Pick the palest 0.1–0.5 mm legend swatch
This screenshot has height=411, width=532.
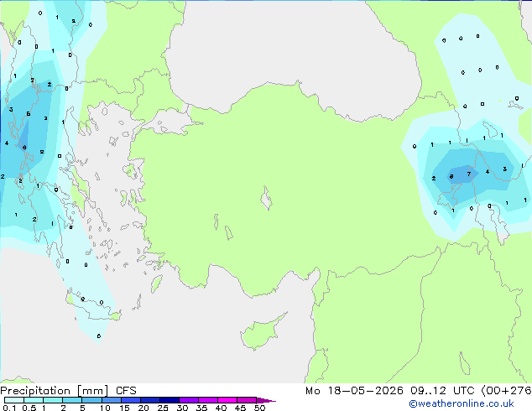pos(14,400)
